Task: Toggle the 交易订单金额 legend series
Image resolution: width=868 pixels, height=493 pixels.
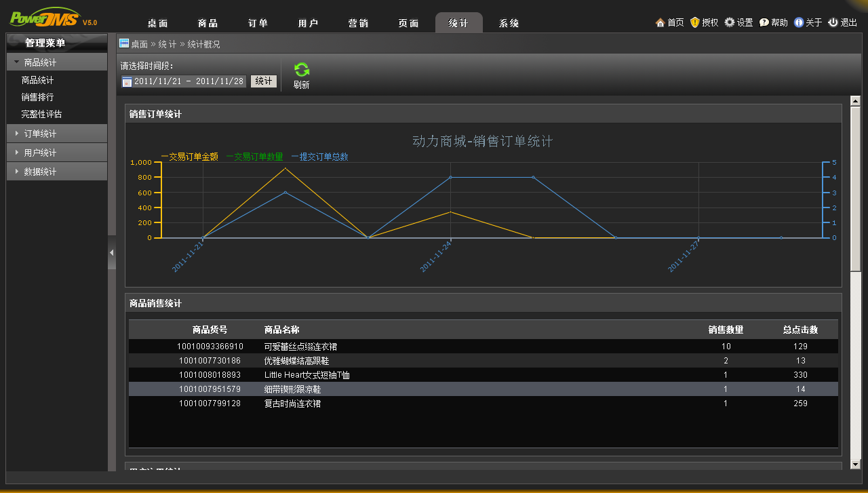Action: click(x=190, y=157)
